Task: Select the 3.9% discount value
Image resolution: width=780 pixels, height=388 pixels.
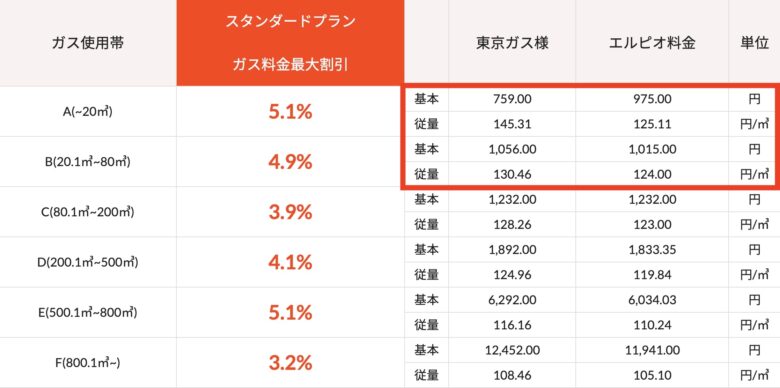Action: click(291, 213)
